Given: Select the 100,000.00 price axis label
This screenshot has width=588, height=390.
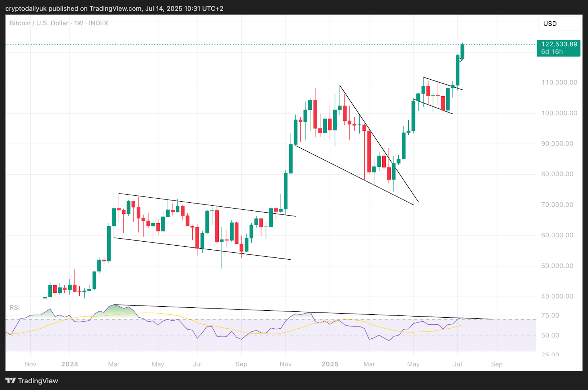Looking at the screenshot, I should (559, 113).
